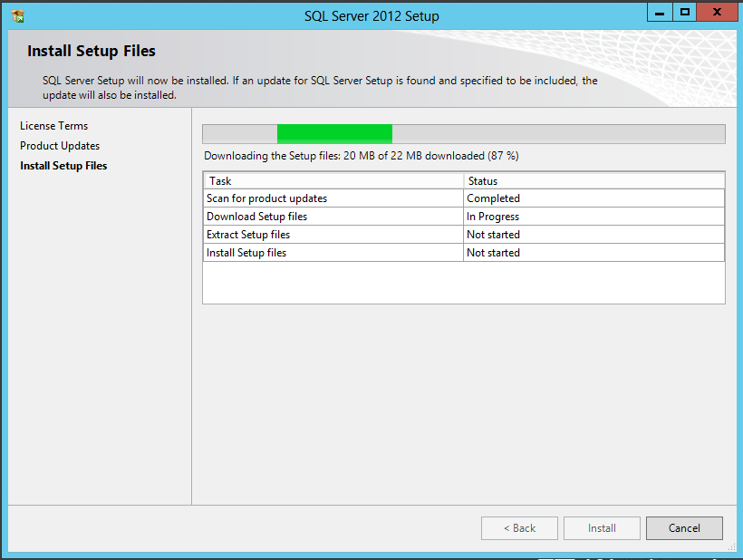Select the 'Install Setup files' task cell

(334, 253)
